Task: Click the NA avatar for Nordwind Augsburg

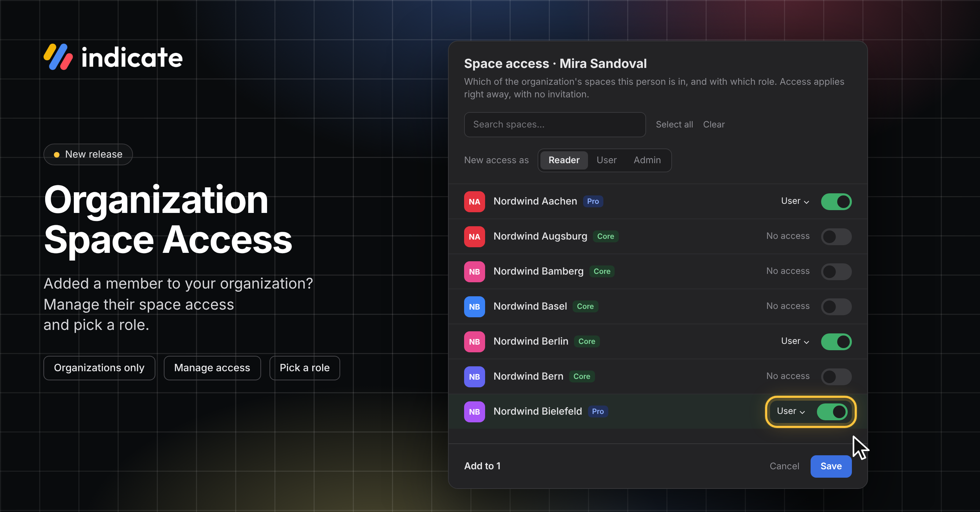Action: [x=474, y=236]
